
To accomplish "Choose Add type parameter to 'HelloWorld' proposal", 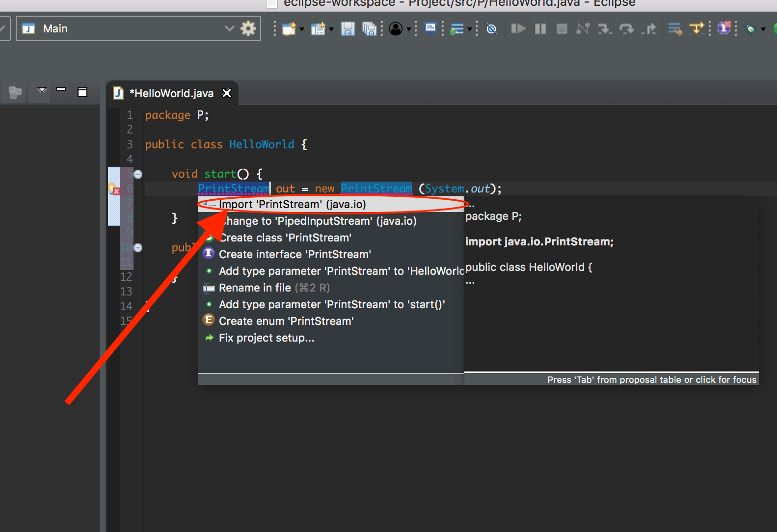I will 331,271.
